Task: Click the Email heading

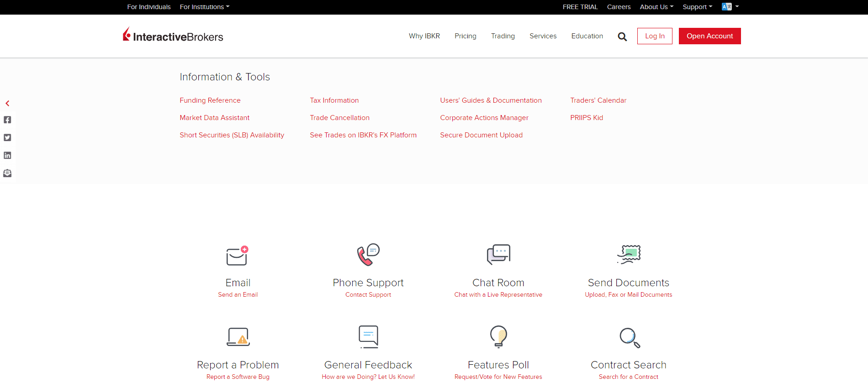Action: point(238,283)
